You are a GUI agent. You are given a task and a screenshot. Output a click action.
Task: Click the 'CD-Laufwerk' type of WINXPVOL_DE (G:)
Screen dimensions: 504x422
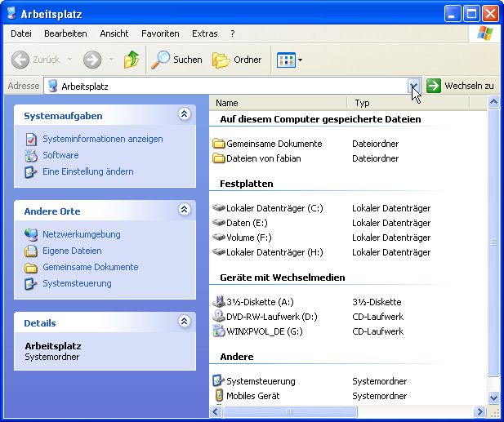[x=377, y=331]
